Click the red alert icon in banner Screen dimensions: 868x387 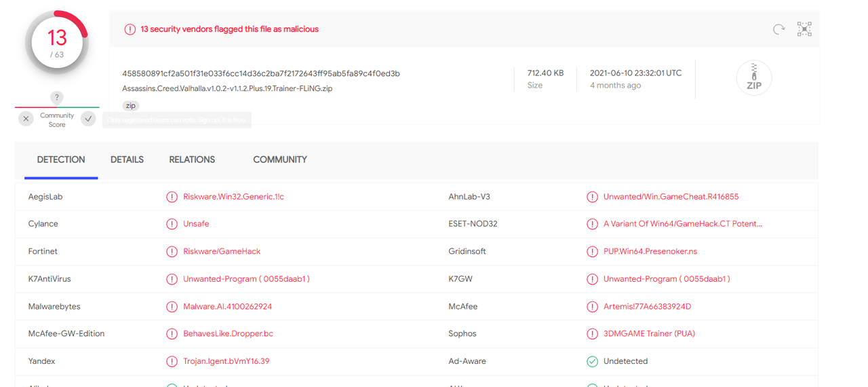(130, 29)
